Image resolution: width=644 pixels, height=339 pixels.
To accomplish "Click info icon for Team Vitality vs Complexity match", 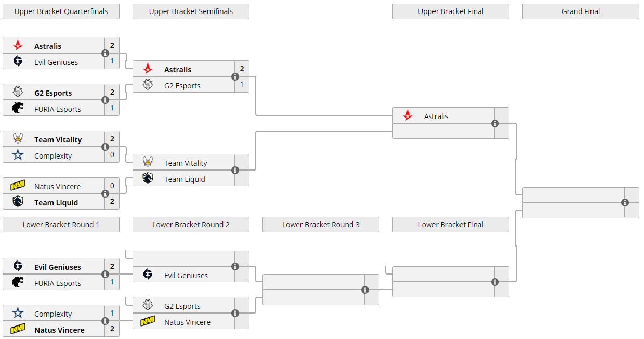I will pos(105,147).
